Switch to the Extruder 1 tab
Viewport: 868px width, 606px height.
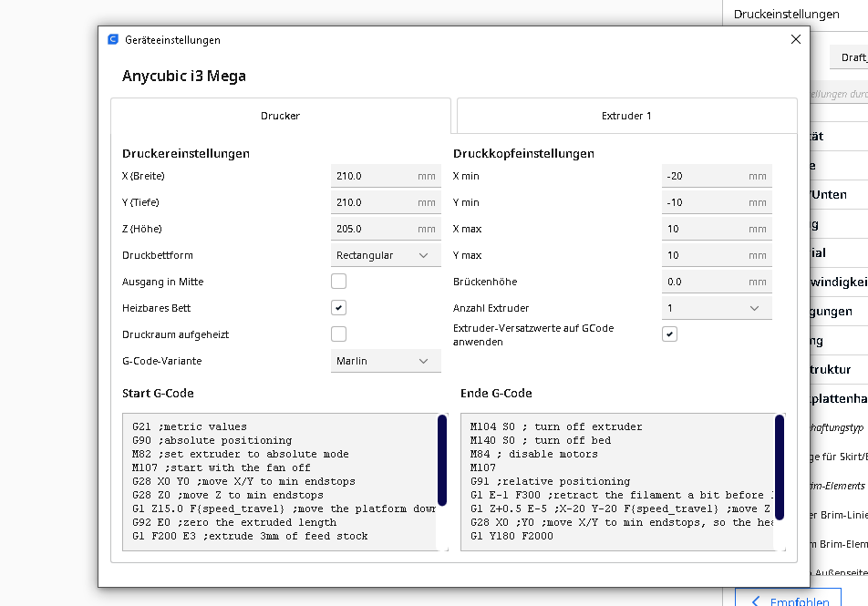tap(626, 116)
